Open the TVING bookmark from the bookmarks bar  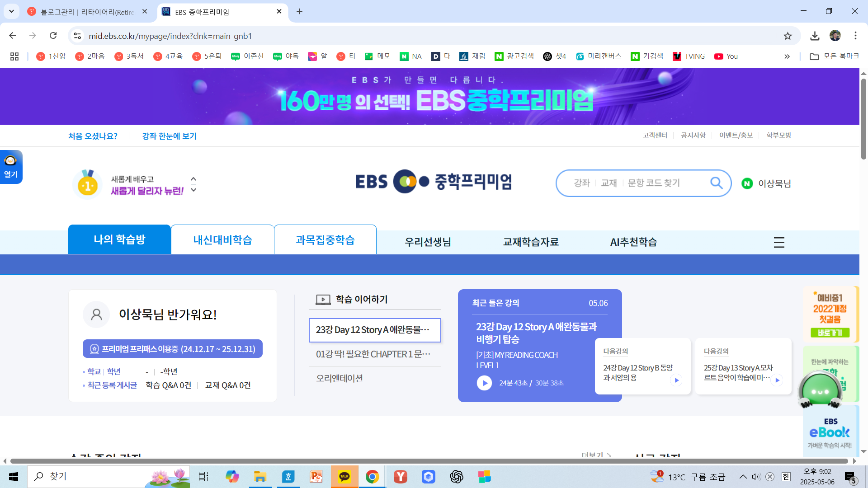coord(689,56)
